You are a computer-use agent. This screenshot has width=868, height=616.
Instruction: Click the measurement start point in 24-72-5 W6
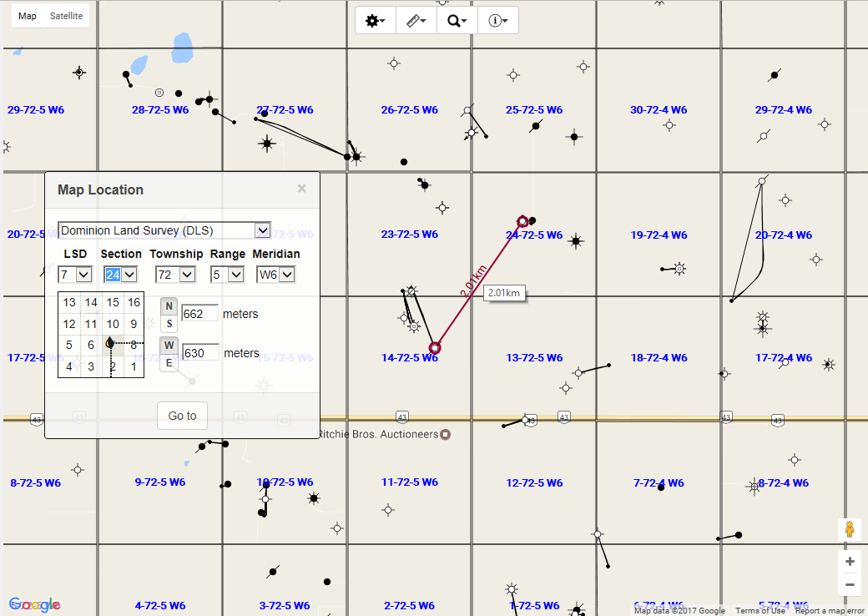point(522,221)
